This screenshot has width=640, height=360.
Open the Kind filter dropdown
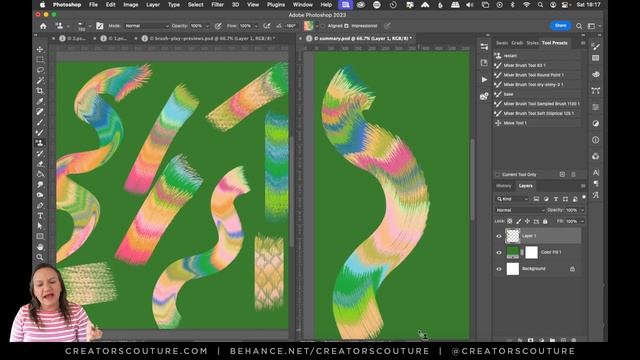click(x=513, y=199)
